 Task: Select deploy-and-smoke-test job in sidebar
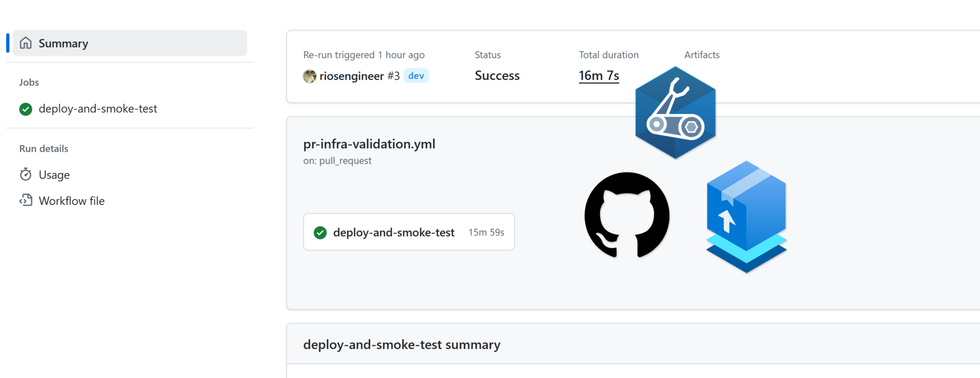pos(98,109)
